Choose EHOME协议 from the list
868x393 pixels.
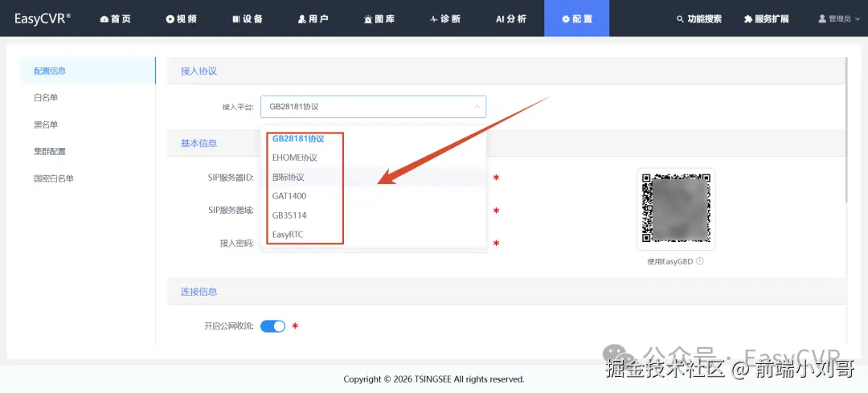click(373, 158)
